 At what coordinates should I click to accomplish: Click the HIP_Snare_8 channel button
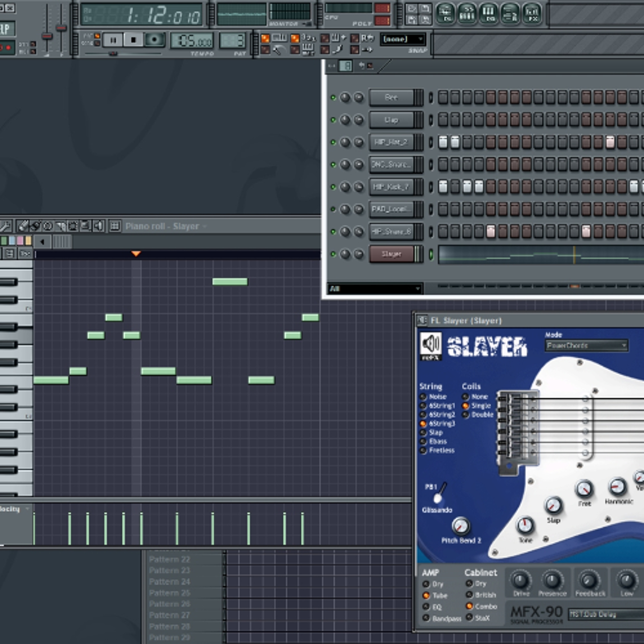pos(392,232)
